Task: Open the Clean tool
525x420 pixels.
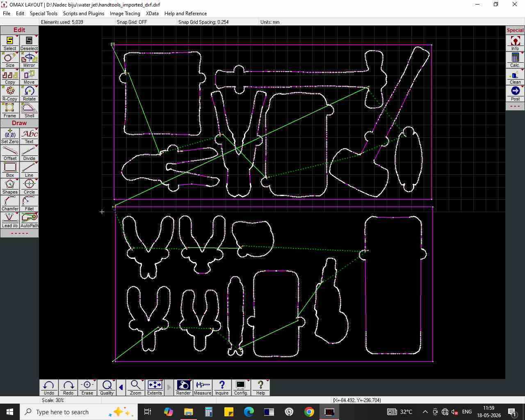Action: (515, 77)
